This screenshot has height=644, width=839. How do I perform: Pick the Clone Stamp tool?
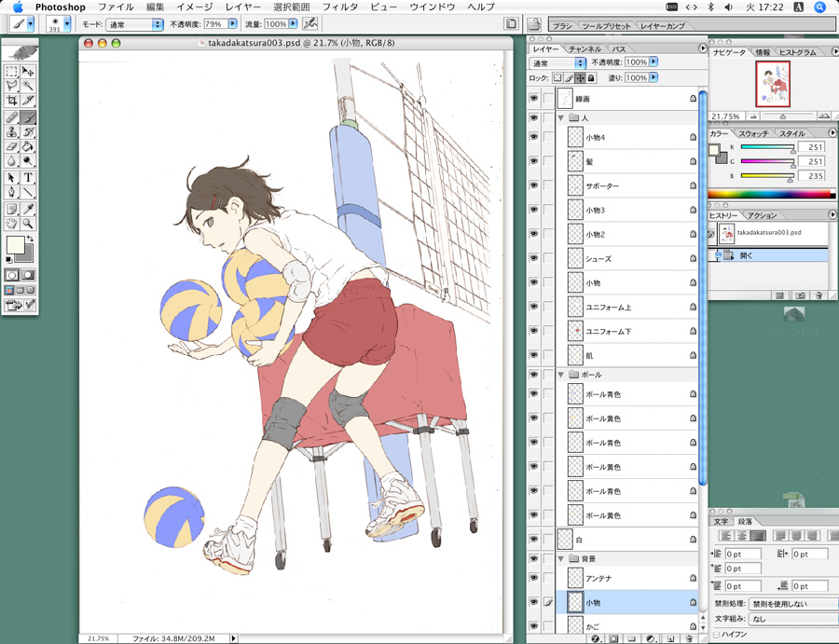(x=12, y=131)
